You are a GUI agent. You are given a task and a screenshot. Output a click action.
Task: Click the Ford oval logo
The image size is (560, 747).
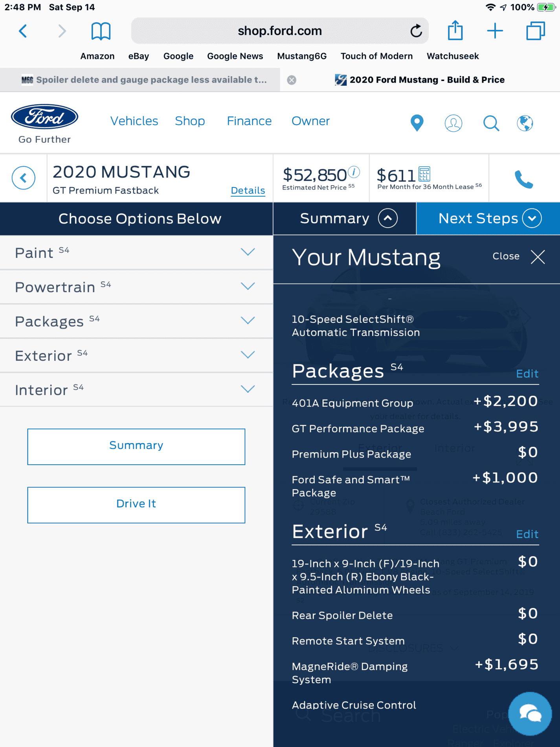(44, 117)
